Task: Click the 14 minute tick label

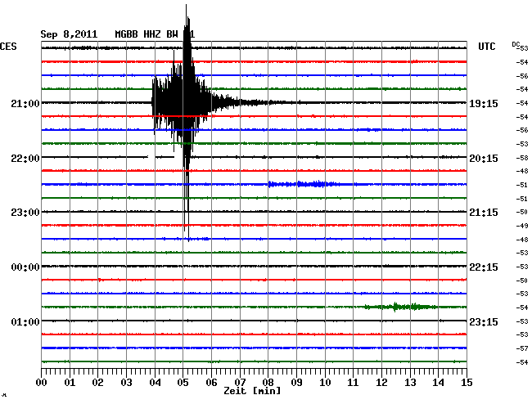Action: (x=438, y=383)
